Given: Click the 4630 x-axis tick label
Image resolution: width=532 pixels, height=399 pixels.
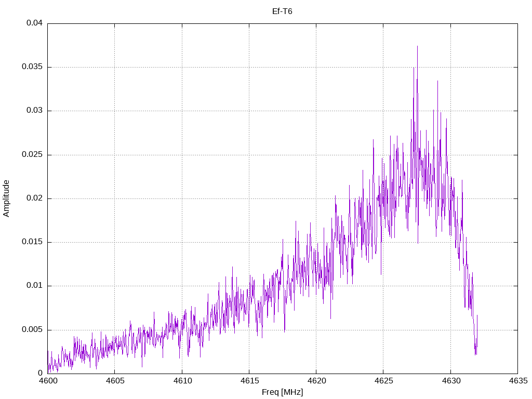Looking at the screenshot, I should [451, 381].
